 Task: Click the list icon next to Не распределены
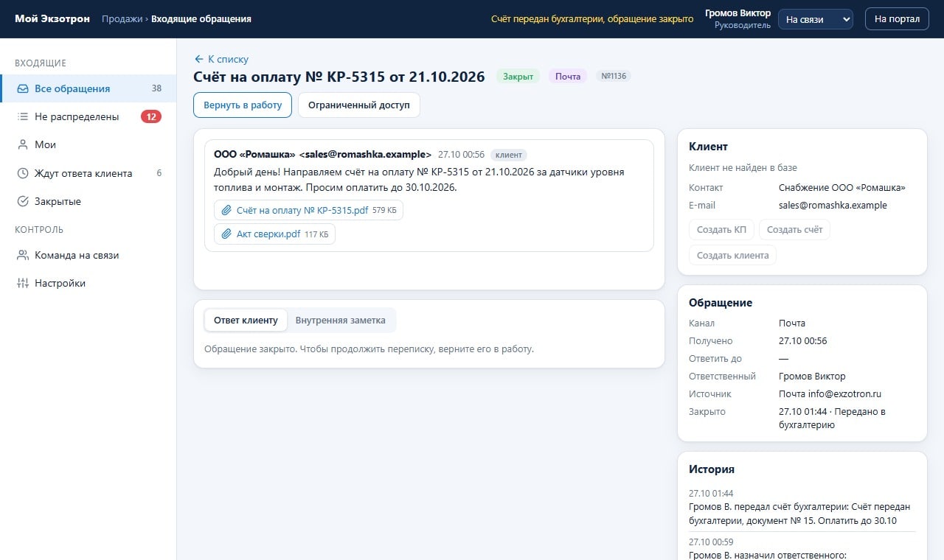point(23,116)
